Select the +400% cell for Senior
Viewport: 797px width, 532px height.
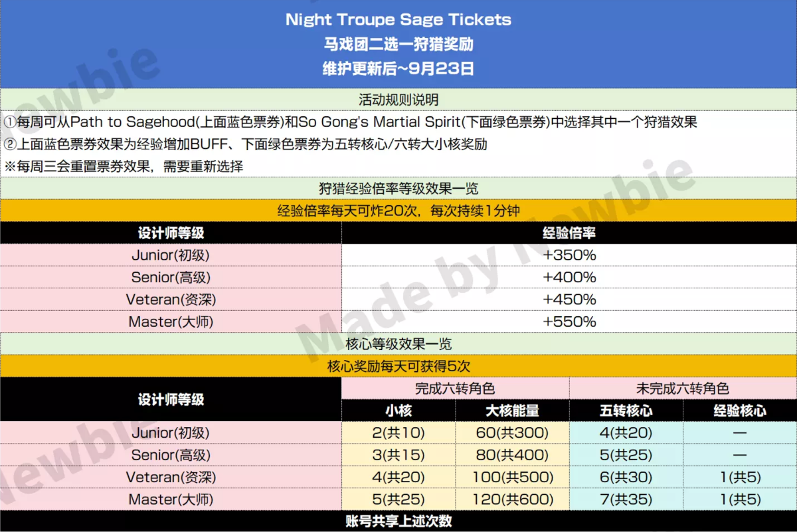[x=569, y=278]
